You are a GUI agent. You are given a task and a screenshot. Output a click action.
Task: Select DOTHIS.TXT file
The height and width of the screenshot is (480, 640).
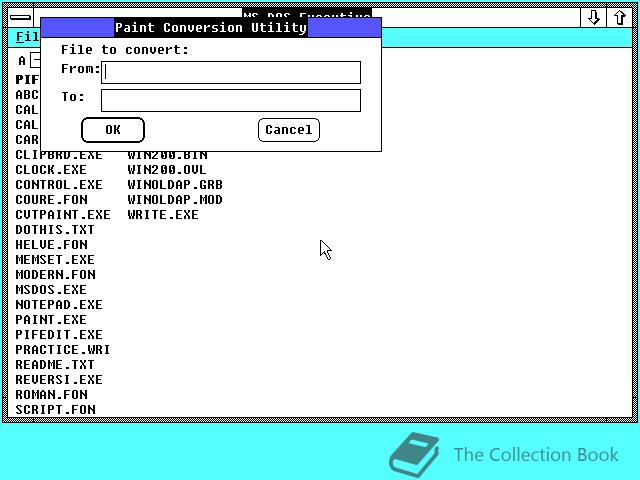(55, 230)
